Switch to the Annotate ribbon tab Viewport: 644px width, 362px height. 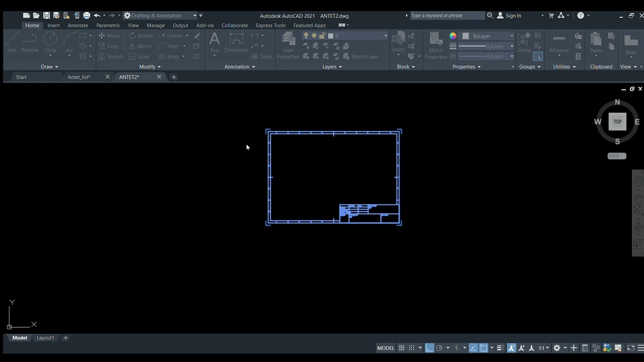point(77,25)
